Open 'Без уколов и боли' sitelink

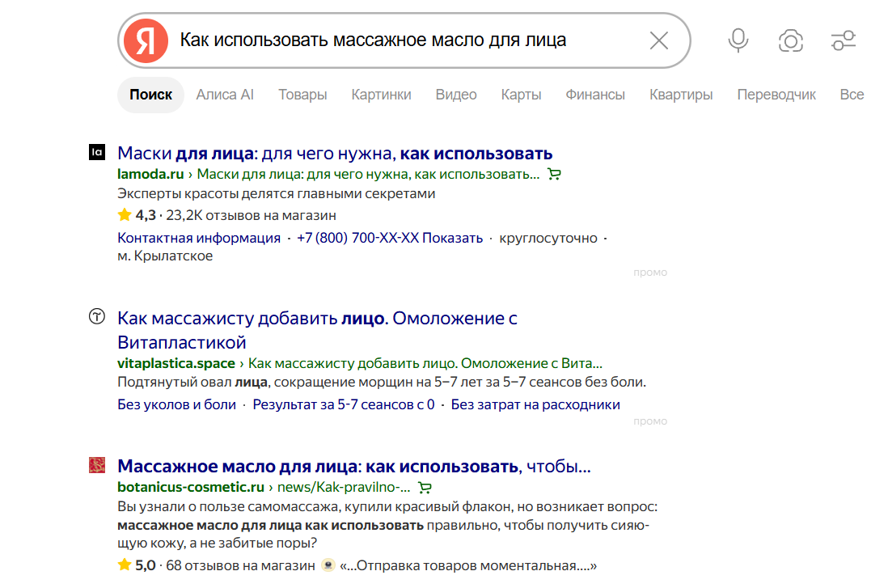tap(176, 404)
